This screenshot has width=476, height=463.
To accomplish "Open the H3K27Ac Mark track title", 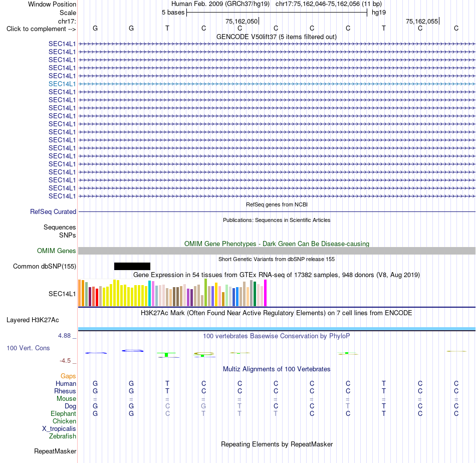I will pos(276,313).
